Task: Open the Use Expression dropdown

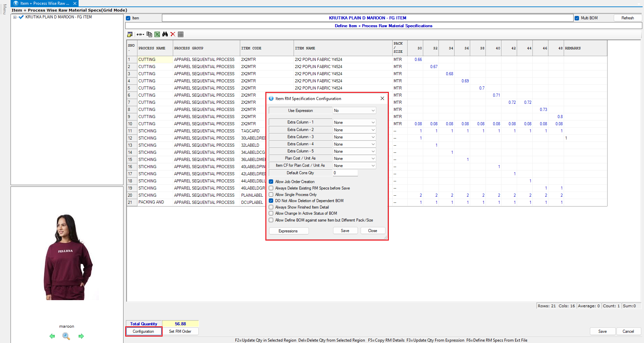Action: [x=354, y=111]
